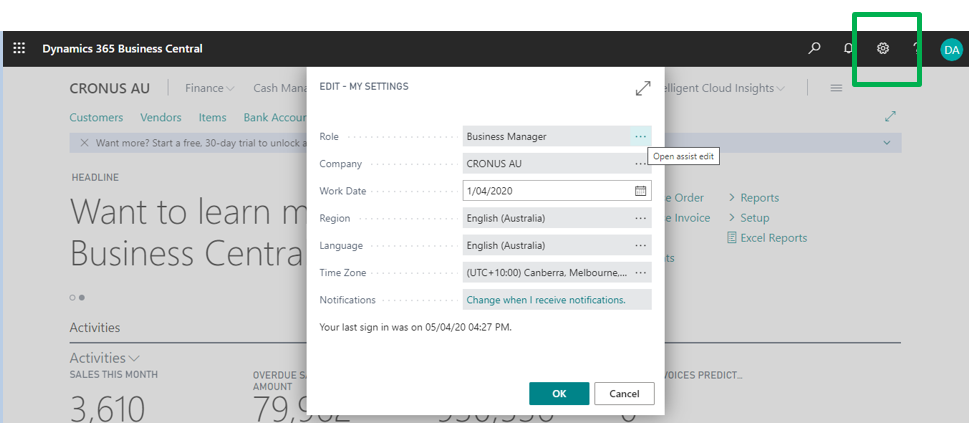Expand the My Settings dialog to full size
Screen dimensions: 971x426
click(x=643, y=89)
